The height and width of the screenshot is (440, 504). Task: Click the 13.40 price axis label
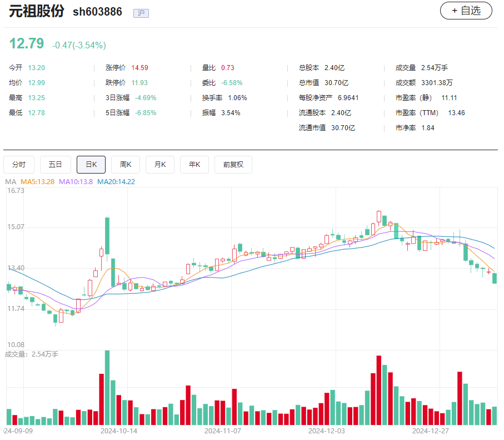pyautogui.click(x=16, y=268)
